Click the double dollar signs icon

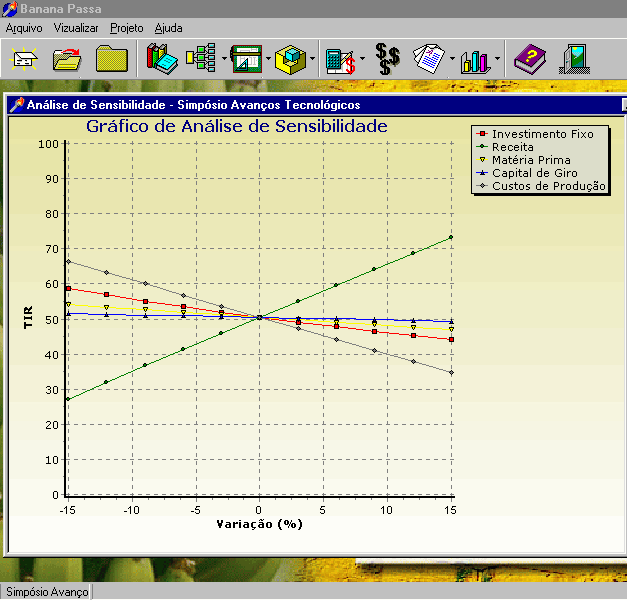(387, 60)
